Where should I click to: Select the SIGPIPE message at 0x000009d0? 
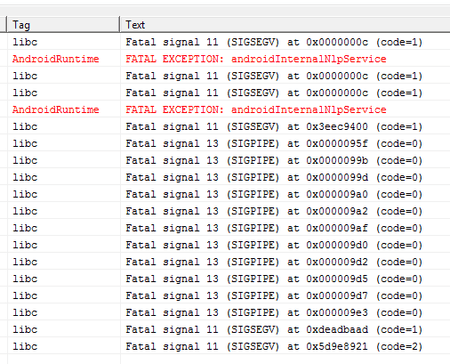click(274, 245)
